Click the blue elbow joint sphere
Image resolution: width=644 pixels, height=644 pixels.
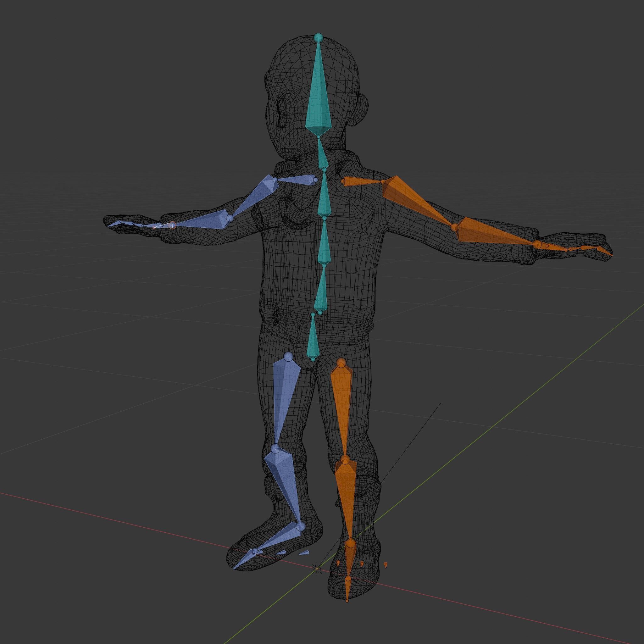[230, 219]
